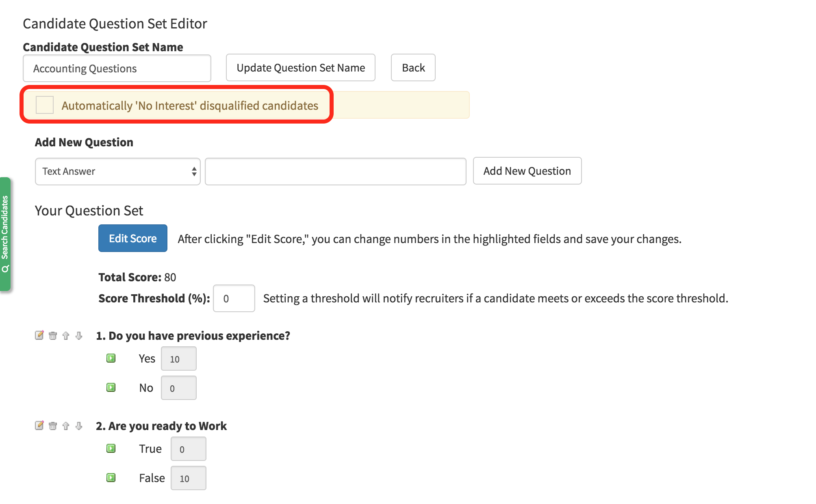Viewport: 816px width, 504px height.
Task: Move question 2 up with the arrow icon
Action: tap(66, 426)
